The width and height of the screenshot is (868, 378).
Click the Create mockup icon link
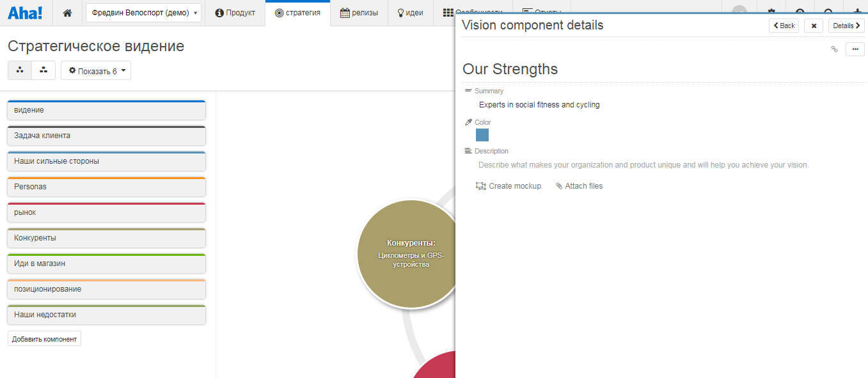click(509, 186)
